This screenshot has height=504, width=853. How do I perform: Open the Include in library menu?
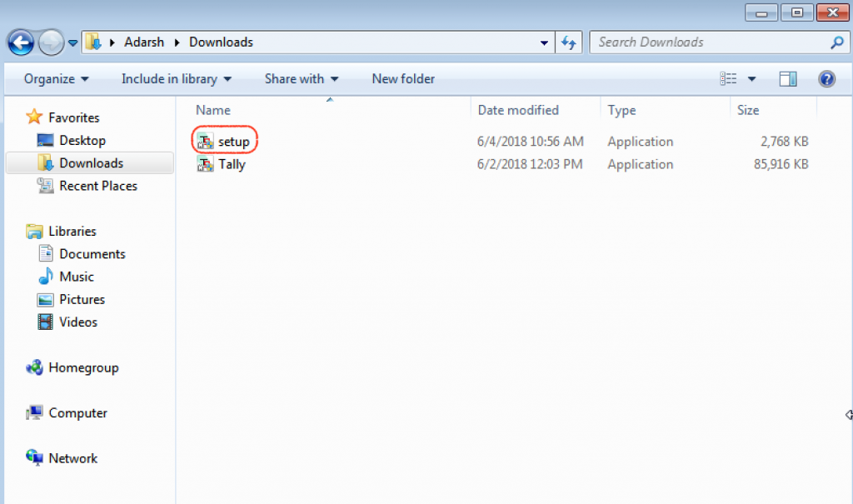click(x=176, y=78)
